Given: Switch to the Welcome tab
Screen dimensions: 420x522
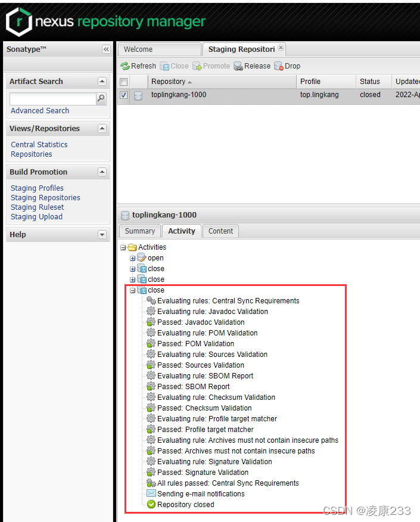Looking at the screenshot, I should click(x=160, y=49).
